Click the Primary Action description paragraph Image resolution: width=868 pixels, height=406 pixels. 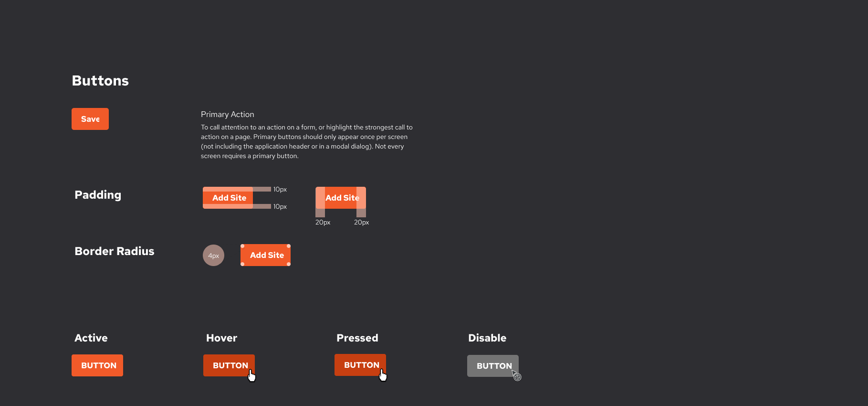[x=307, y=141]
